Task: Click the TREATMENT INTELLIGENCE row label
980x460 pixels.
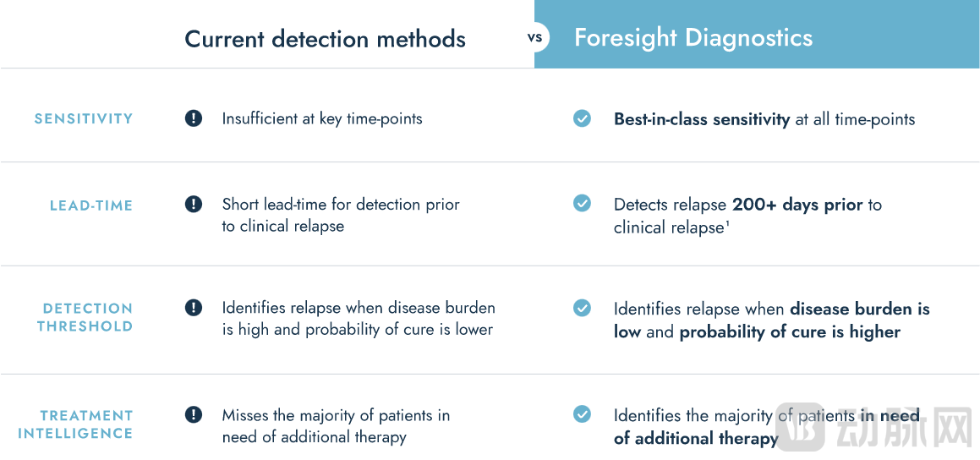Action: pyautogui.click(x=75, y=424)
